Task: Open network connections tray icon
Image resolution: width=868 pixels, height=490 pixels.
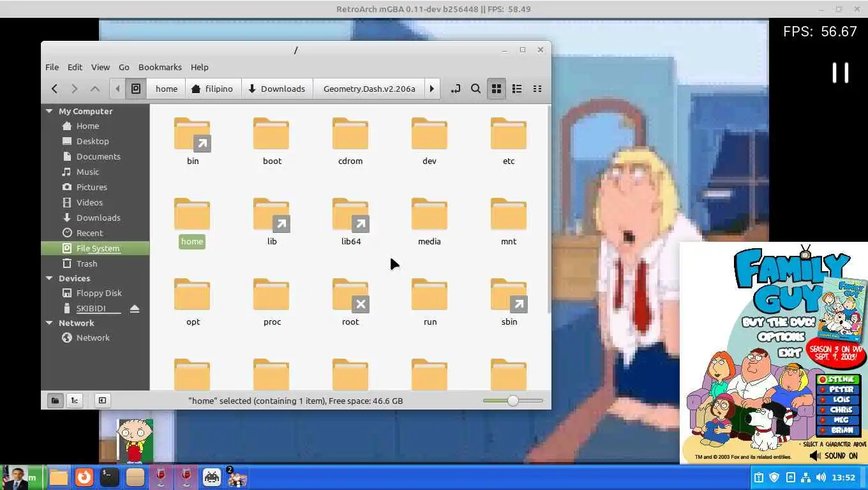Action: tap(805, 477)
